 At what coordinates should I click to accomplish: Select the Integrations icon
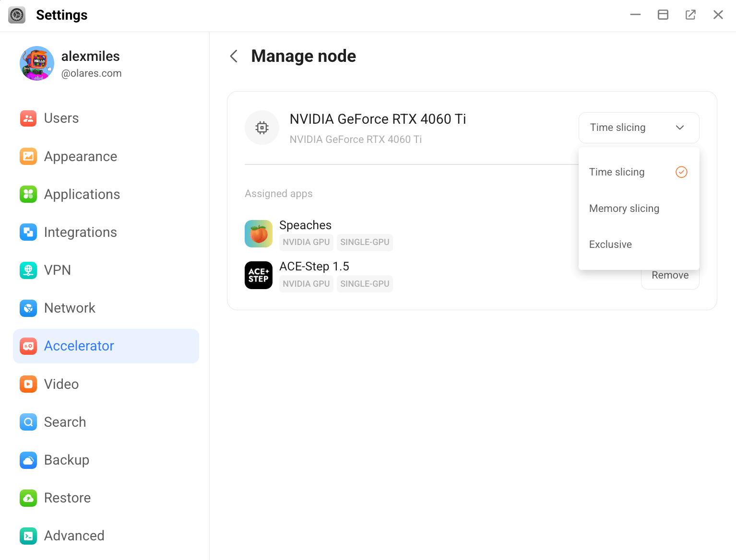[28, 232]
